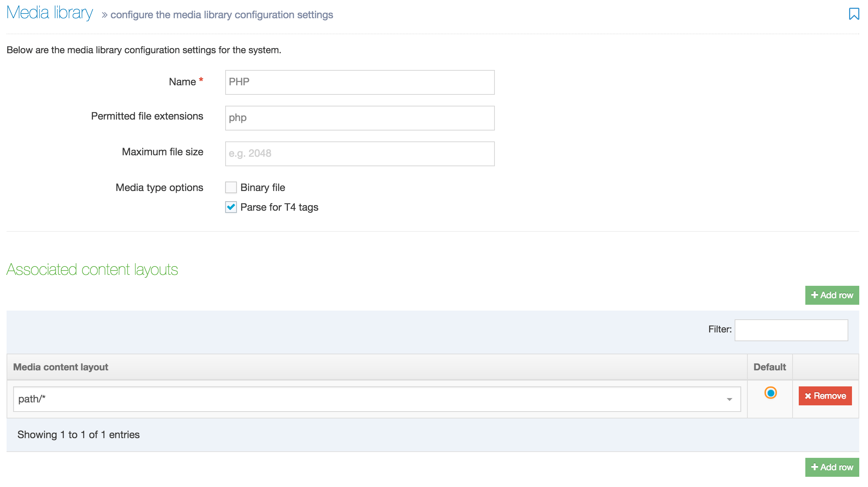The width and height of the screenshot is (868, 487).
Task: Click the Associated content layouts heading
Action: [92, 270]
